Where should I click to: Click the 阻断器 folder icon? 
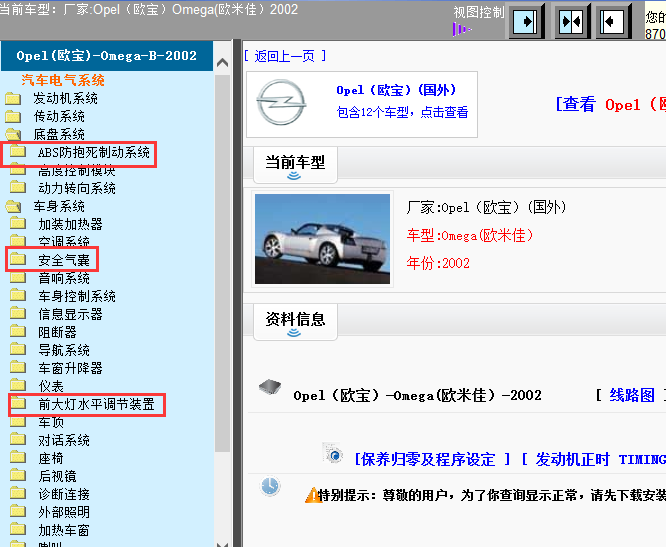pos(18,331)
